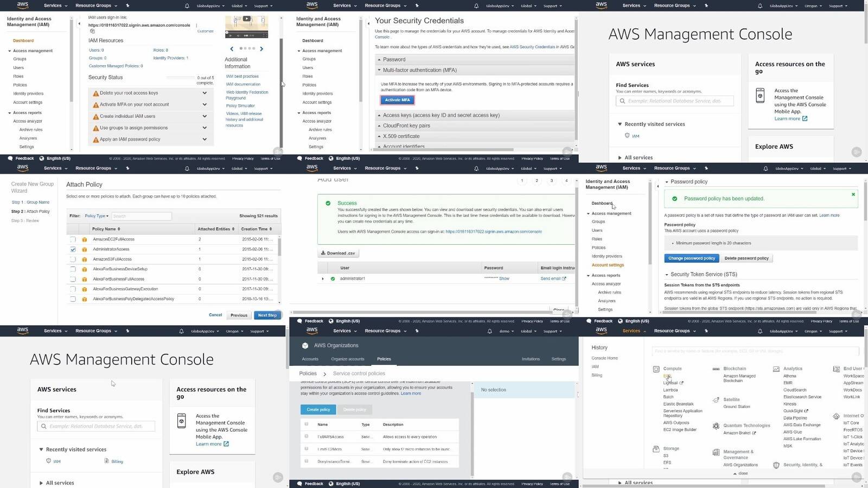Check the AlexaForBusinessDeviceSetup policy checkbox
This screenshot has width=868, height=488.
[x=73, y=269]
